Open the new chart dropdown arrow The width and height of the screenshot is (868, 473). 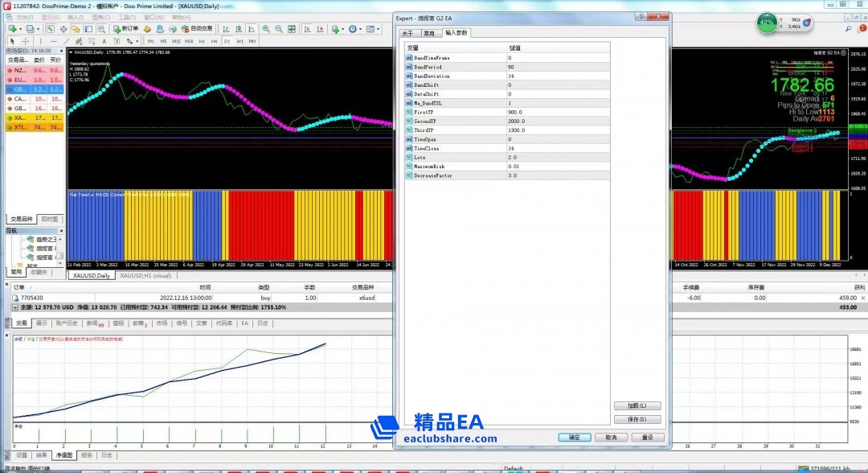coord(19,29)
